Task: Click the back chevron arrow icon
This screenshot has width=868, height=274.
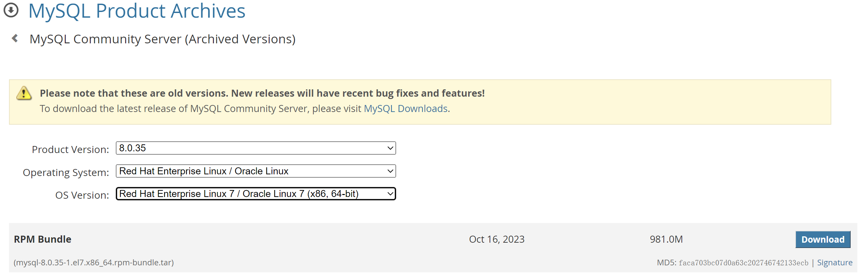Action: 15,38
